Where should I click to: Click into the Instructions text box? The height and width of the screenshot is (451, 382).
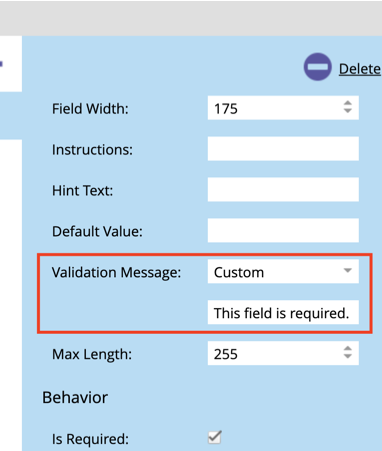coord(283,149)
